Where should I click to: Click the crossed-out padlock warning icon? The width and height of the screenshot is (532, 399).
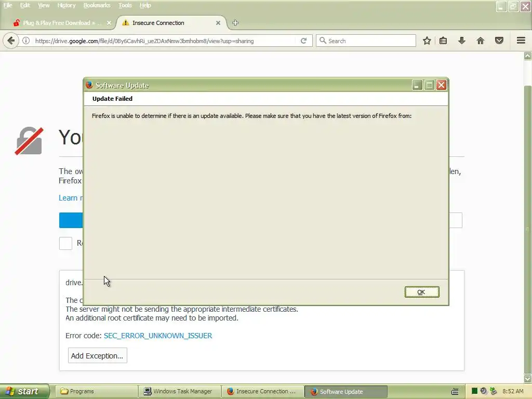29,141
